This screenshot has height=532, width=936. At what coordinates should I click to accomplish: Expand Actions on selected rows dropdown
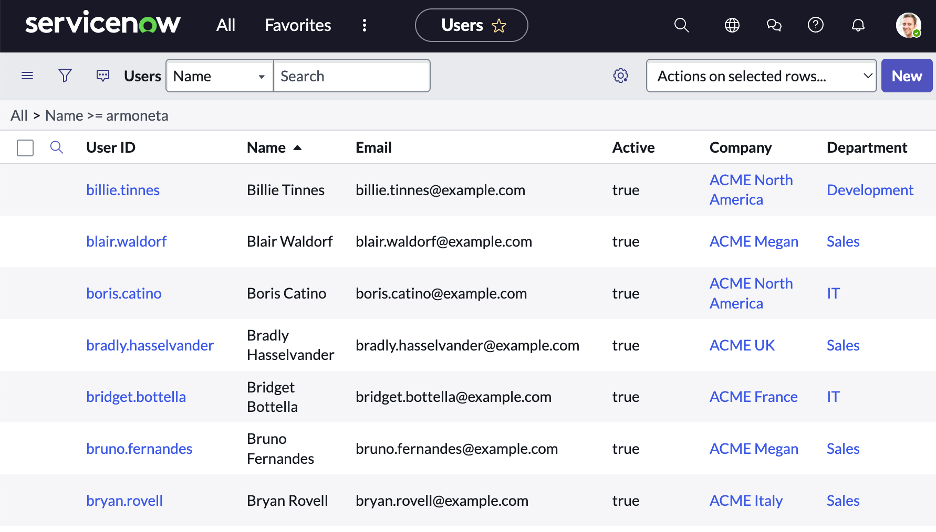click(x=761, y=76)
